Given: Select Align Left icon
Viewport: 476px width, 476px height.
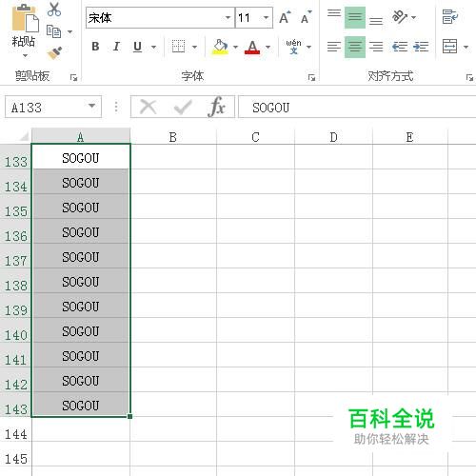Looking at the screenshot, I should [x=334, y=47].
